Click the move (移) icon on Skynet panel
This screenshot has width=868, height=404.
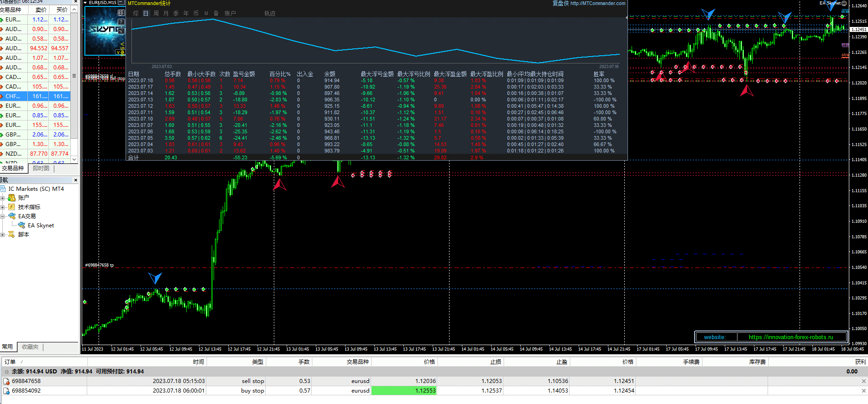point(121,13)
